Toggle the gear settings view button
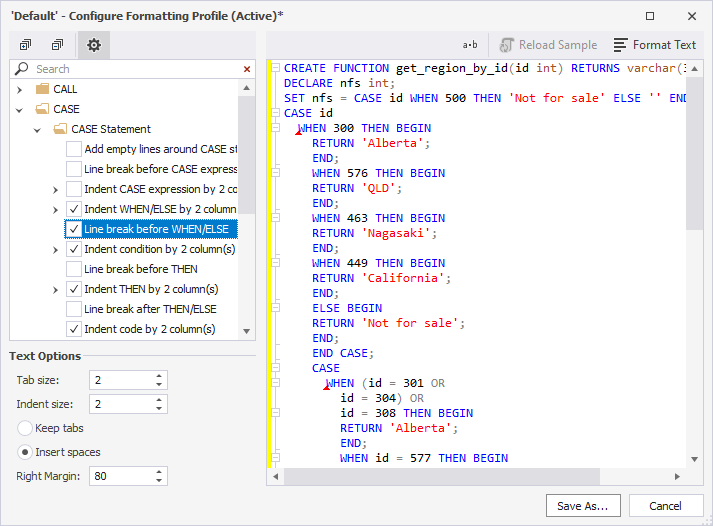The height and width of the screenshot is (526, 713). (x=94, y=45)
